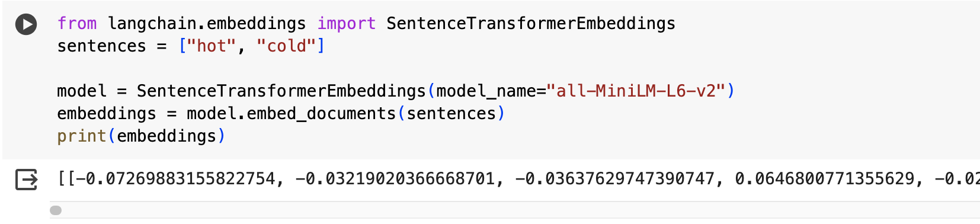Click the "model" variable assignment line start

[x=82, y=91]
